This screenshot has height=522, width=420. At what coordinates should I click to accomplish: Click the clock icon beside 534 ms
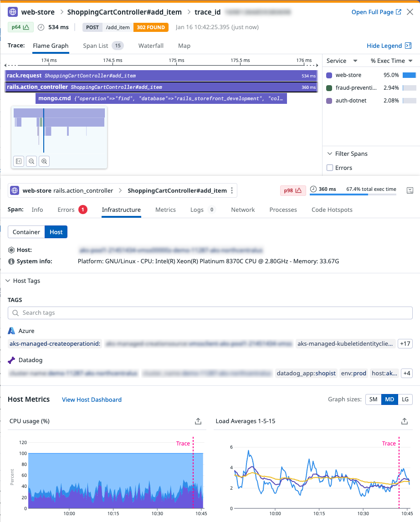click(41, 27)
